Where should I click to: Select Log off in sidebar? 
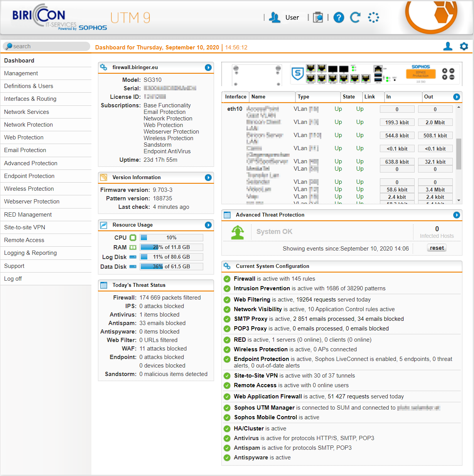coord(46,279)
